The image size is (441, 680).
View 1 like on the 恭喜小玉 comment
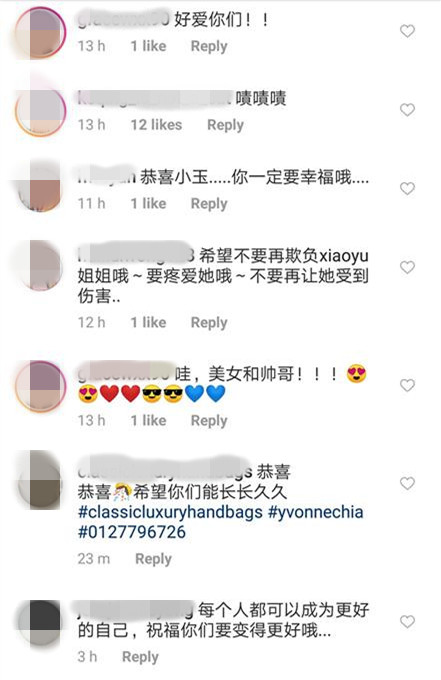click(149, 203)
